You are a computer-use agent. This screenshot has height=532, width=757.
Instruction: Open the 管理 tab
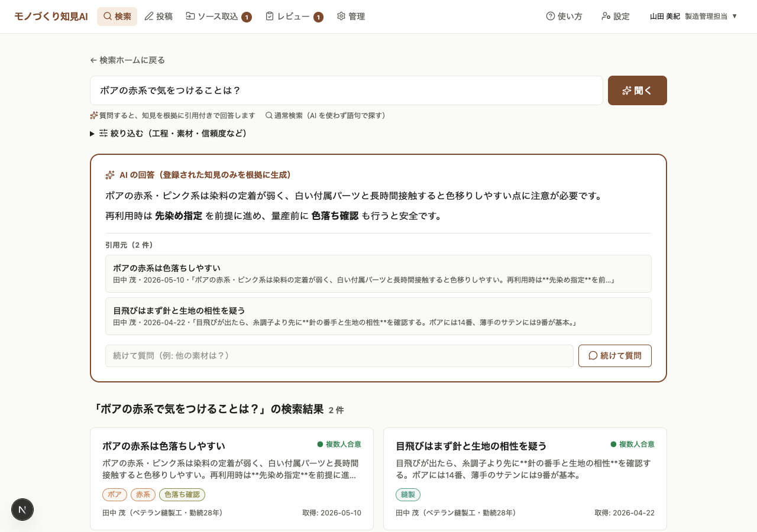click(x=351, y=17)
